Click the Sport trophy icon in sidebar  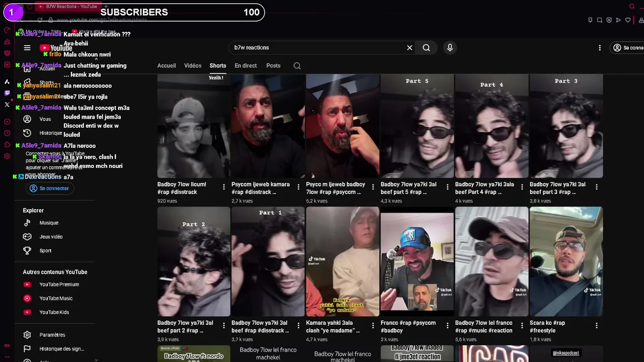tap(27, 250)
